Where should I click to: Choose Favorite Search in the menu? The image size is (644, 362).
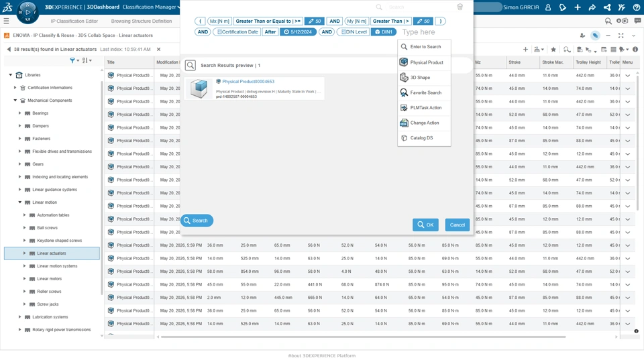(x=424, y=93)
